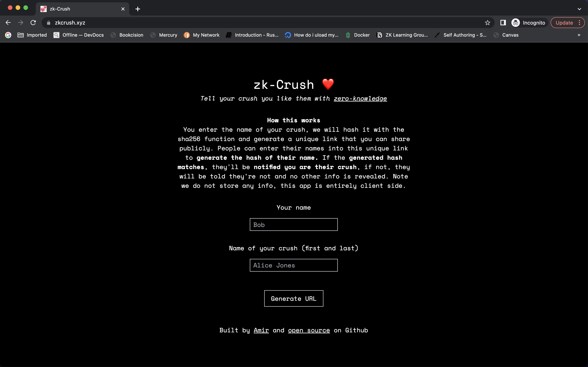Open ZK Learning Group bookmark
The height and width of the screenshot is (367, 588).
402,35
